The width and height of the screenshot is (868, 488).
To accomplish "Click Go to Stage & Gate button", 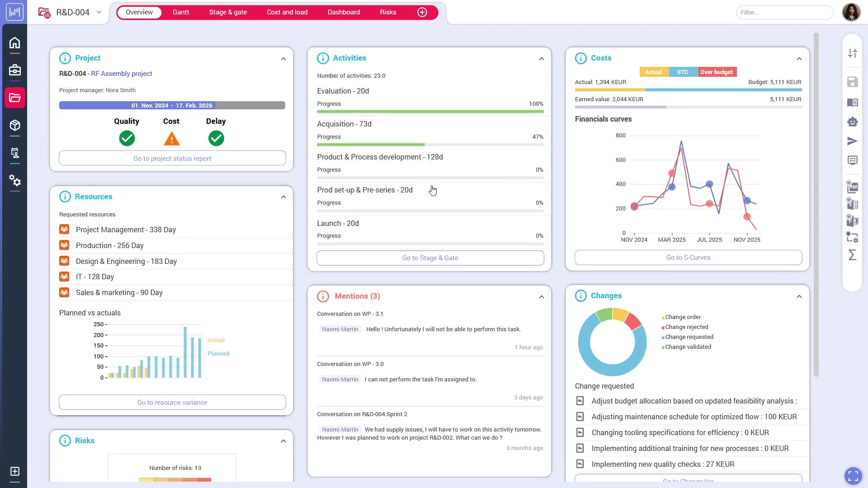I will coord(430,258).
